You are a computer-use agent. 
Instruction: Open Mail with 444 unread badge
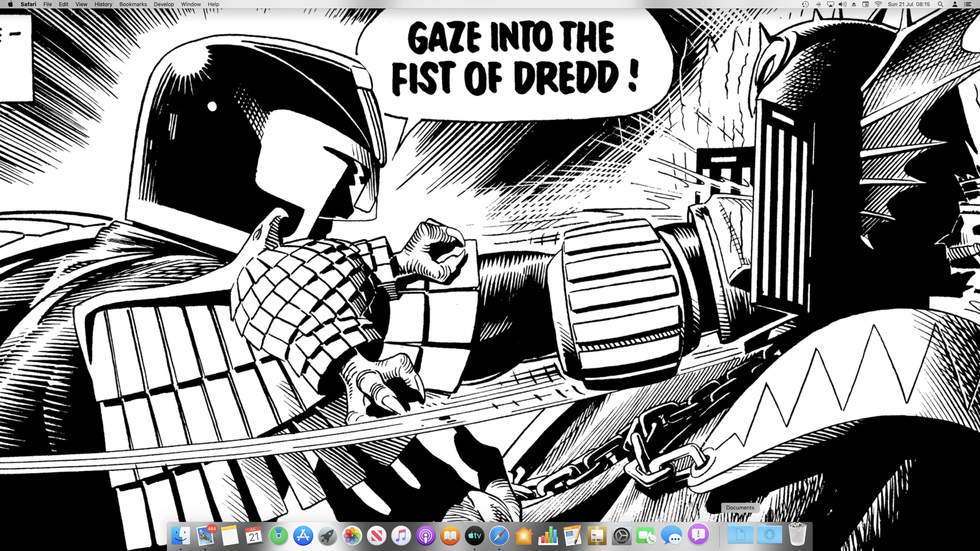[205, 536]
